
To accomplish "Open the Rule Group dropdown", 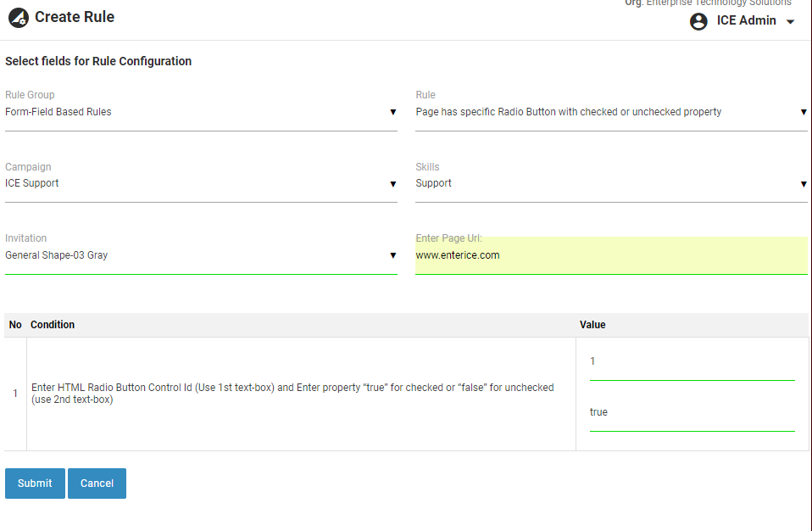I will pos(201,112).
